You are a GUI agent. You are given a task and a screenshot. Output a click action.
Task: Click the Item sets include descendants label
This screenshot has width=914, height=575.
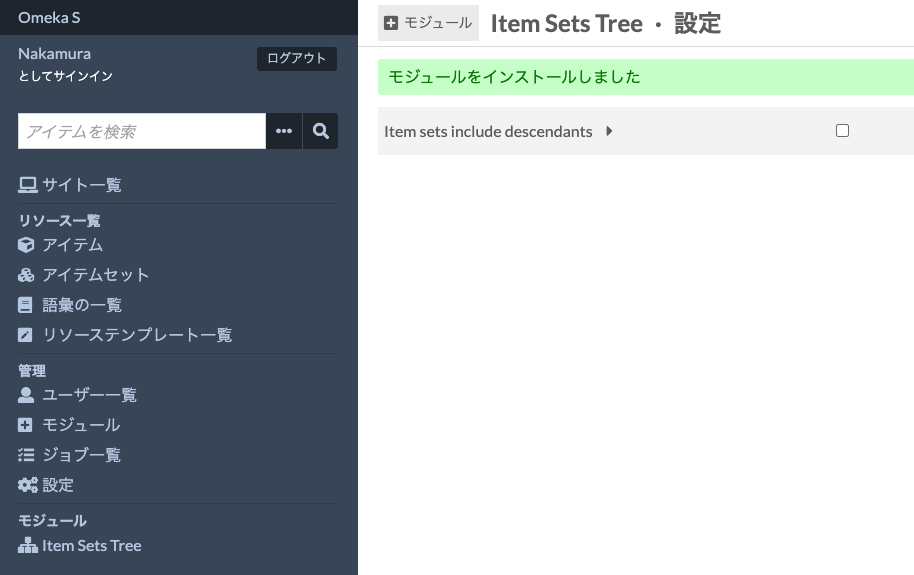click(488, 131)
